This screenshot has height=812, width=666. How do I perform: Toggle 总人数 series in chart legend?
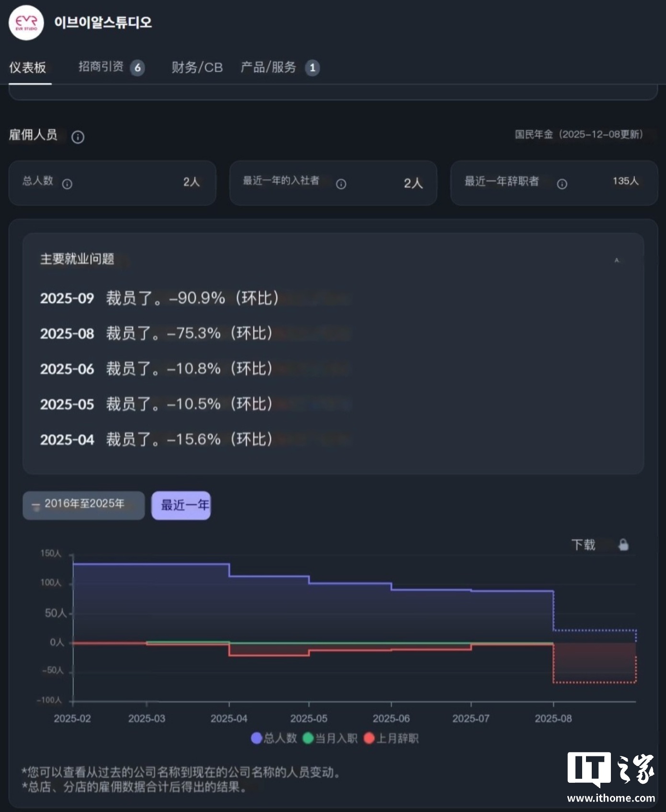[x=274, y=738]
